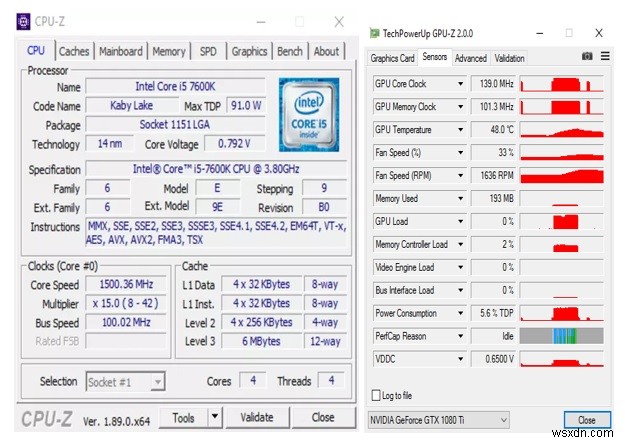625x443 pixels.
Task: Open the Socket #1 selection dropdown
Action: (125, 382)
